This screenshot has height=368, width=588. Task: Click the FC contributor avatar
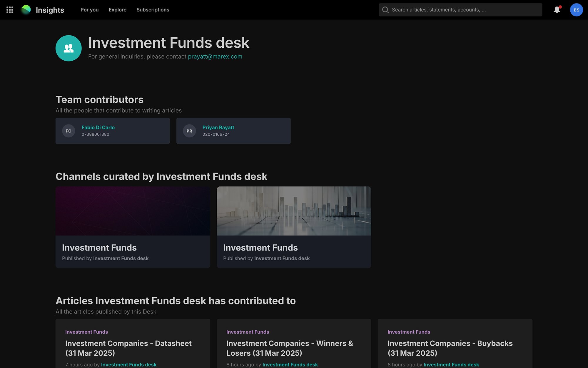69,131
